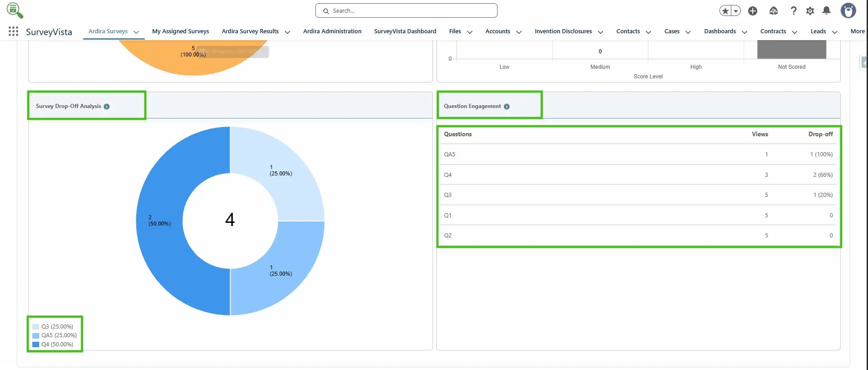868x370 pixels.
Task: Click the Not Scored gray bar
Action: [792, 49]
